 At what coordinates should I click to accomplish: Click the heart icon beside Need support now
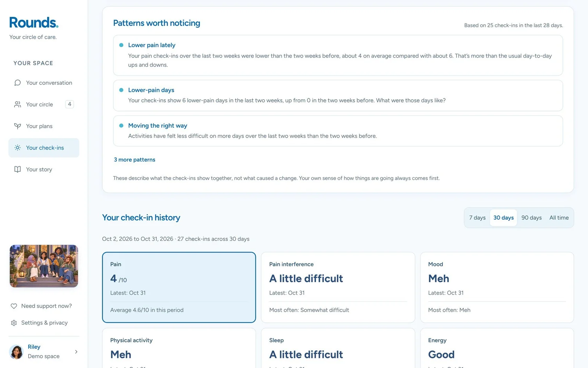click(14, 306)
